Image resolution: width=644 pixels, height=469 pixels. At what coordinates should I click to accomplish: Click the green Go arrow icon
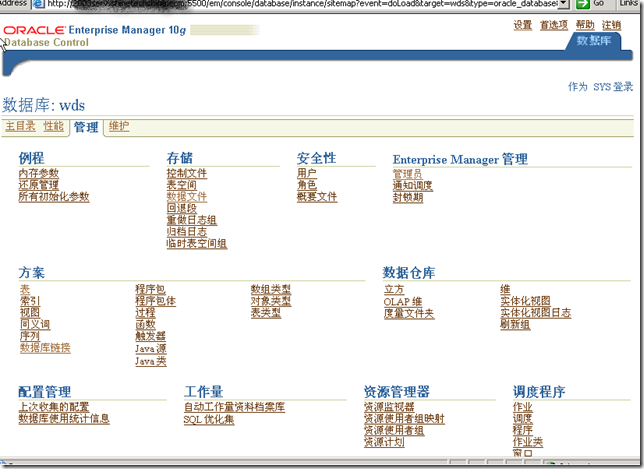click(x=582, y=4)
